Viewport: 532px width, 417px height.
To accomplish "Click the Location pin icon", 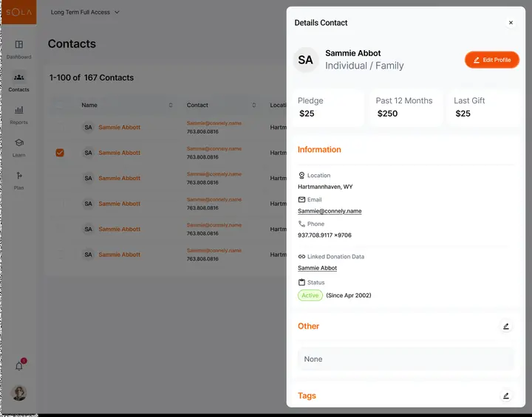I will (x=301, y=175).
